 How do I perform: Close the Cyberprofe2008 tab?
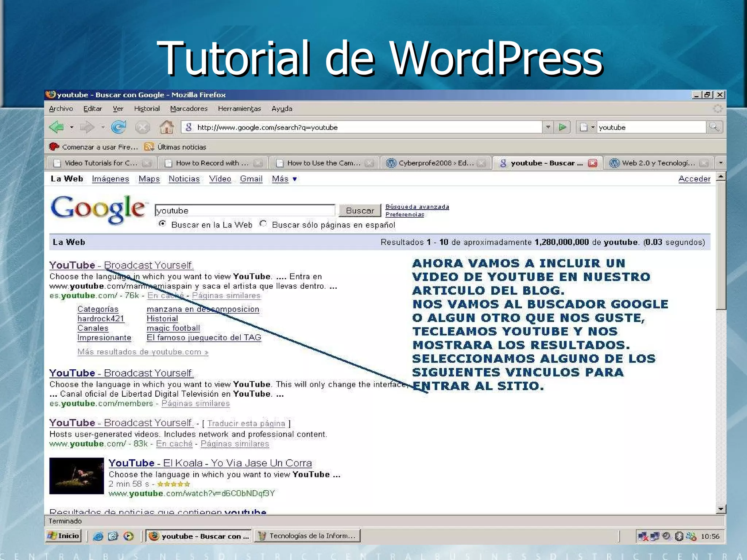[x=481, y=163]
